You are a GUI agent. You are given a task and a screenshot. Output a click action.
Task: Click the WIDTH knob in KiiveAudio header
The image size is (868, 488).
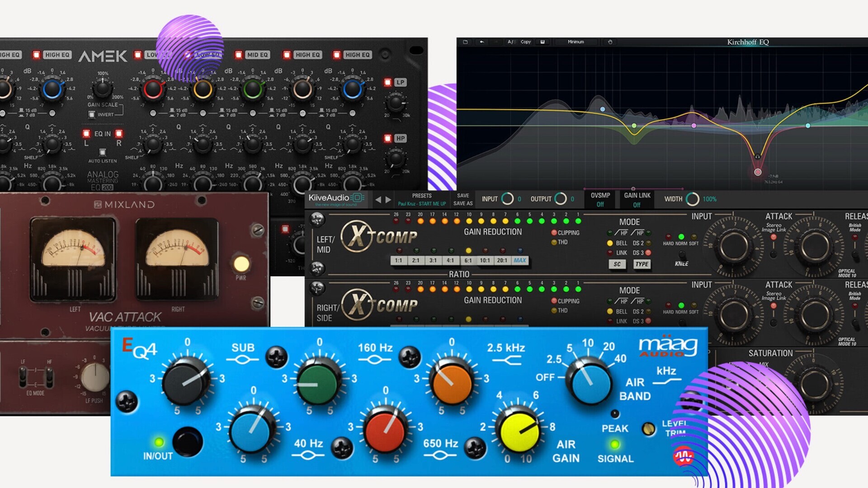[693, 199]
